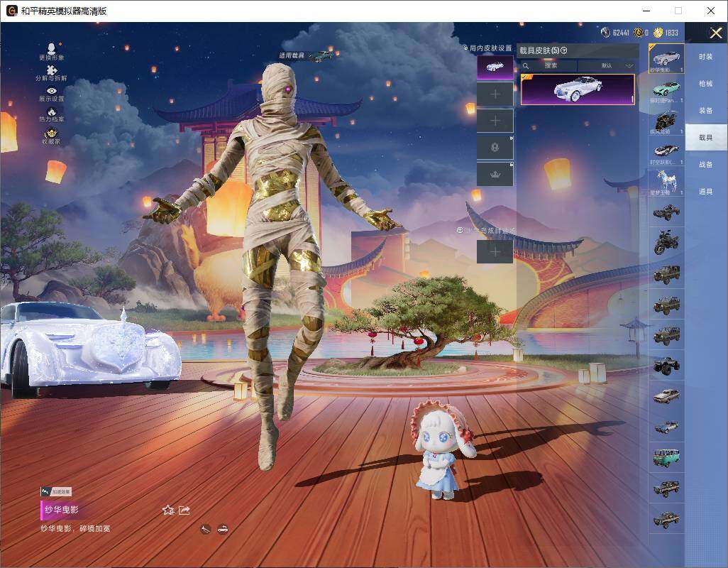Open 局内皮肤设置 in-match skin settings
Image resolution: width=728 pixels, height=568 pixels.
pyautogui.click(x=487, y=48)
